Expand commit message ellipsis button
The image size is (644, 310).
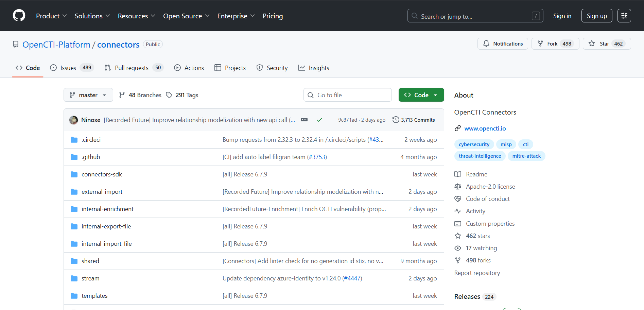click(304, 120)
